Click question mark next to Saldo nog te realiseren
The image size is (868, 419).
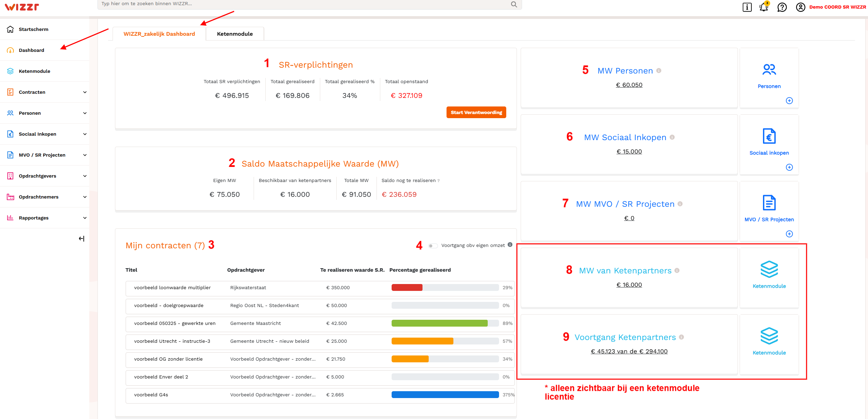pos(438,181)
